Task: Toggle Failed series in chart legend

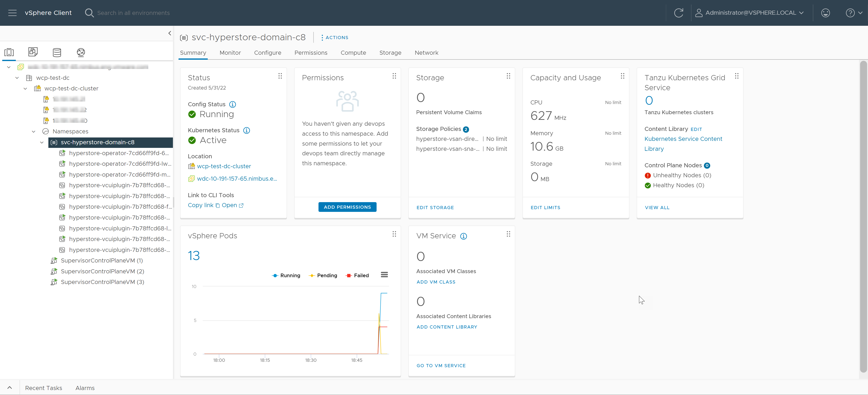Action: tap(357, 276)
